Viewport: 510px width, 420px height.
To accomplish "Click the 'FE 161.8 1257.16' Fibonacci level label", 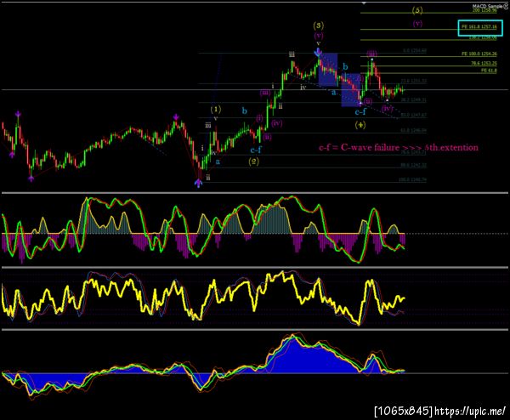I will (x=479, y=26).
